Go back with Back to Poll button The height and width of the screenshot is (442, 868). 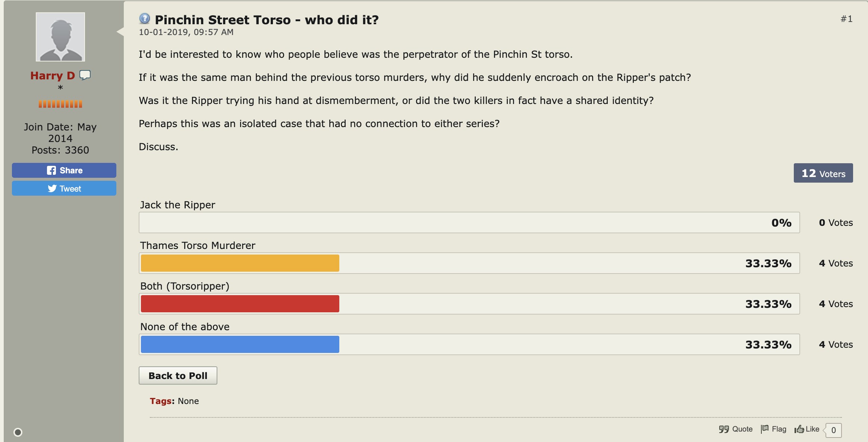point(178,376)
